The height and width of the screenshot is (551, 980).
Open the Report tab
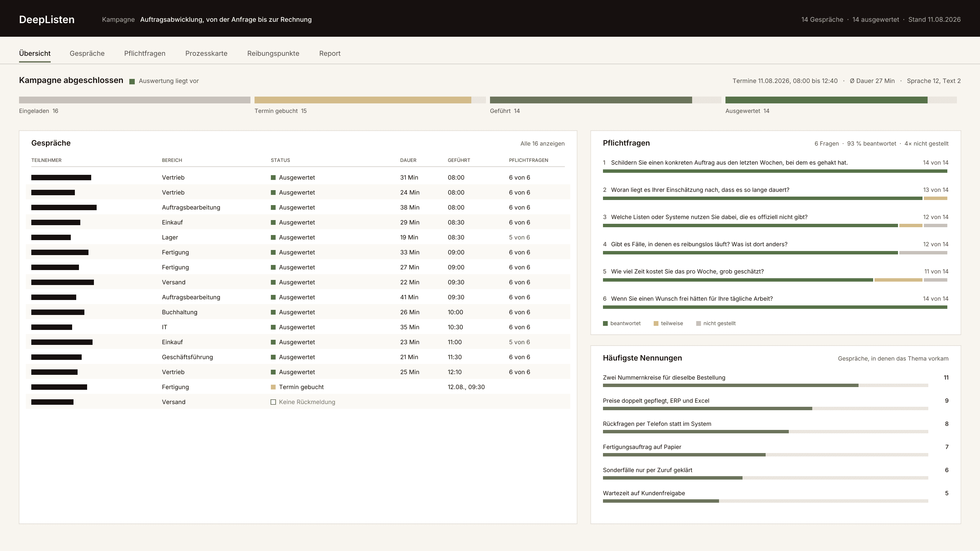click(x=330, y=53)
